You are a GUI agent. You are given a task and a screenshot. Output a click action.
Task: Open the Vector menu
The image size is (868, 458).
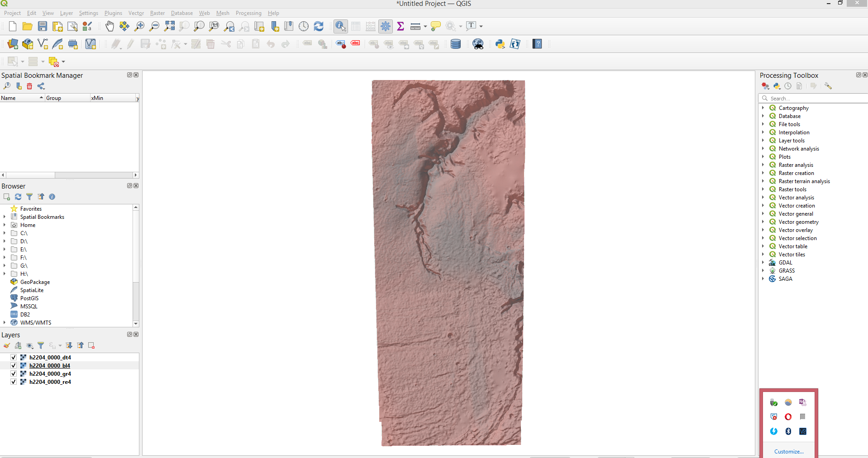(136, 13)
